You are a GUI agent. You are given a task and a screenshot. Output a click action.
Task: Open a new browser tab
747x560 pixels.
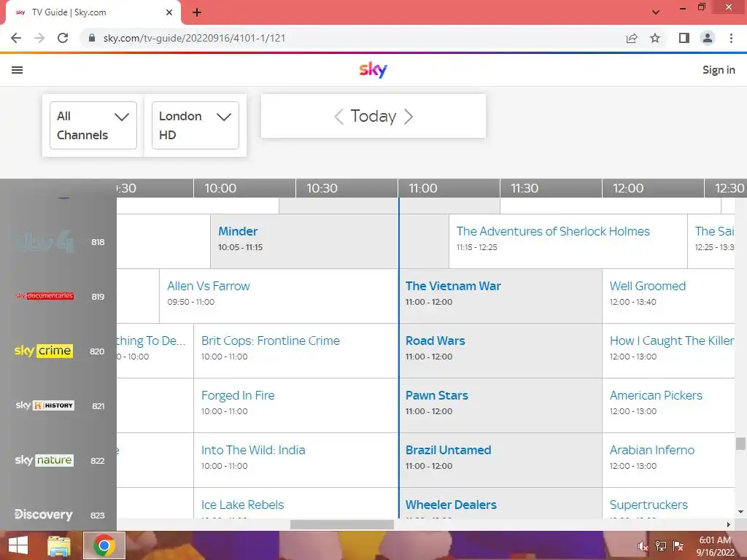(197, 12)
